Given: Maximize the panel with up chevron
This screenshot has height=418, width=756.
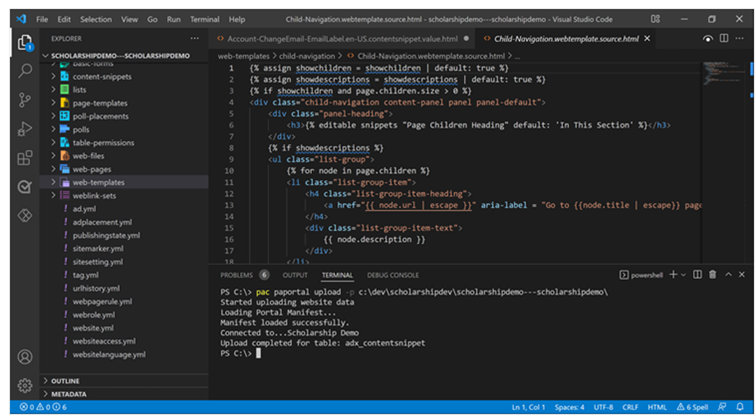Looking at the screenshot, I should point(729,275).
